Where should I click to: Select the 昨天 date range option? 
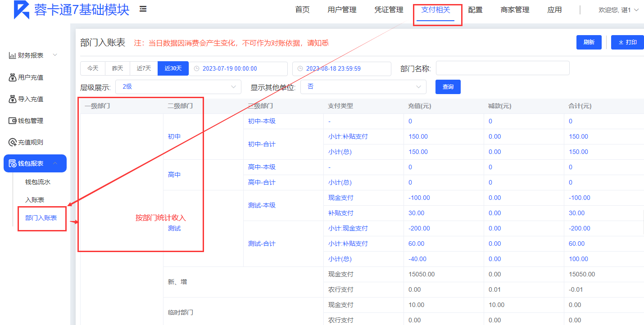point(118,68)
